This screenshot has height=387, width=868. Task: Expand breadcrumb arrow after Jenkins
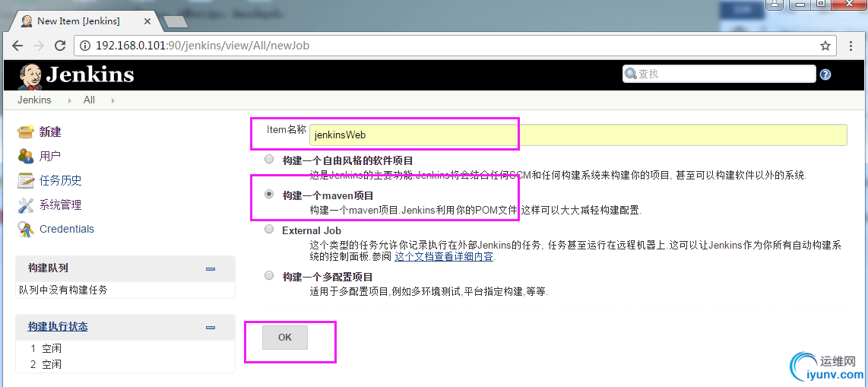click(x=70, y=101)
